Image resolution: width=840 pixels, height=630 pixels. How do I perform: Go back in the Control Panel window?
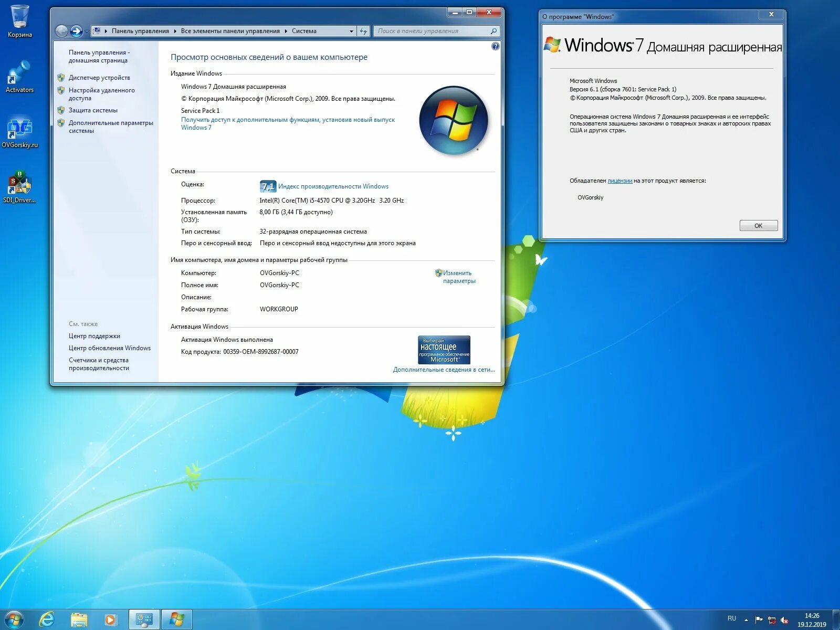tap(61, 31)
